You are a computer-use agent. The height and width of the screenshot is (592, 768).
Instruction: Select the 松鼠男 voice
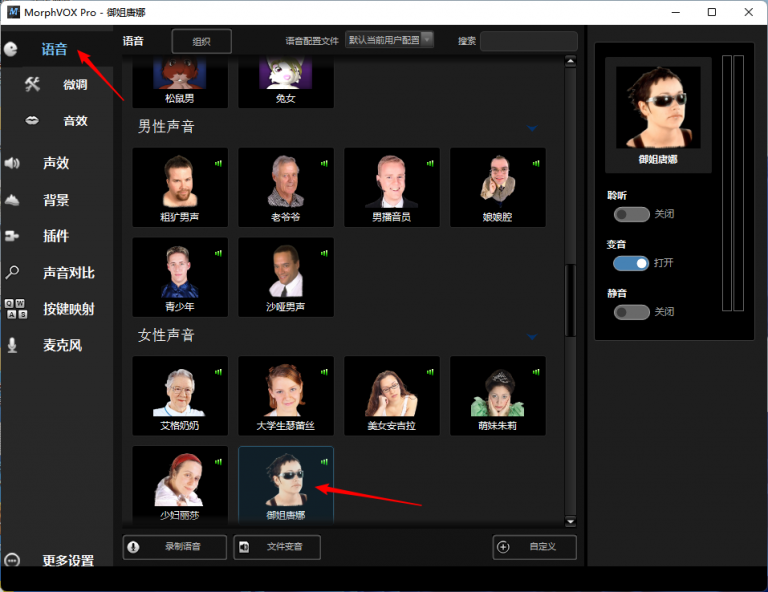click(180, 82)
